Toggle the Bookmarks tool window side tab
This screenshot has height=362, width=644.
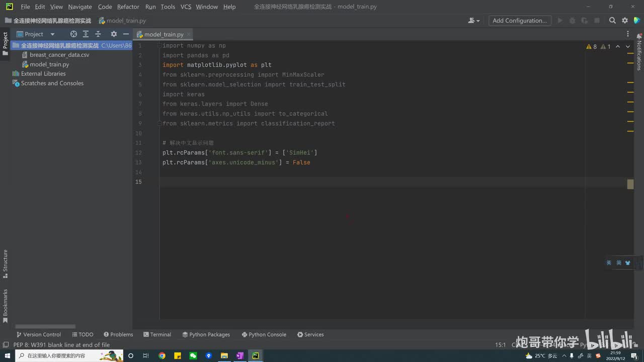pos(6,306)
